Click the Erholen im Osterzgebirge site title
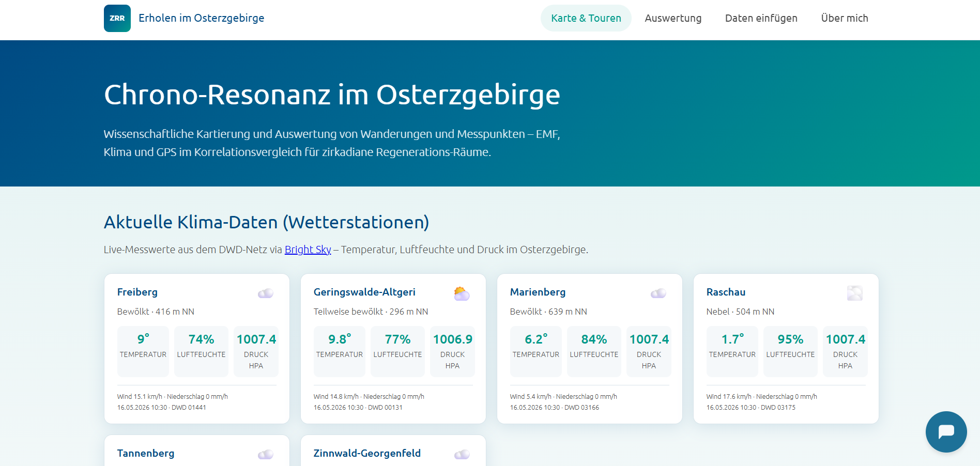The image size is (980, 466). [x=202, y=18]
